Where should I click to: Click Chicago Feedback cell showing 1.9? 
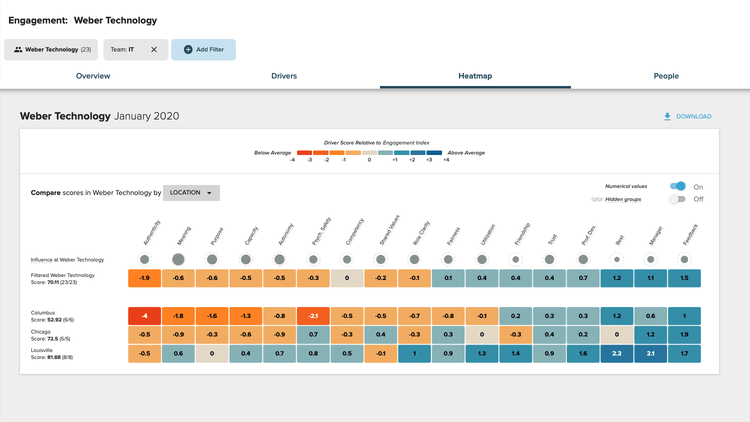coord(684,334)
